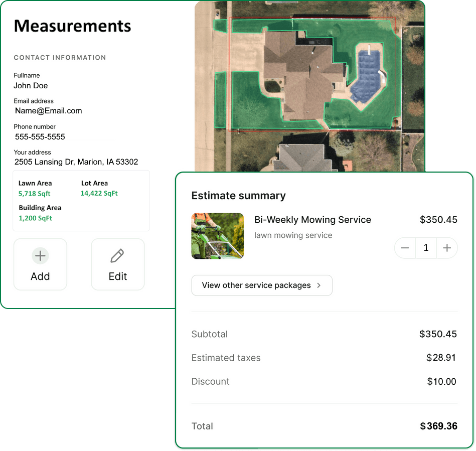Click the plus icon on Add button
The image size is (476, 451).
pos(40,256)
